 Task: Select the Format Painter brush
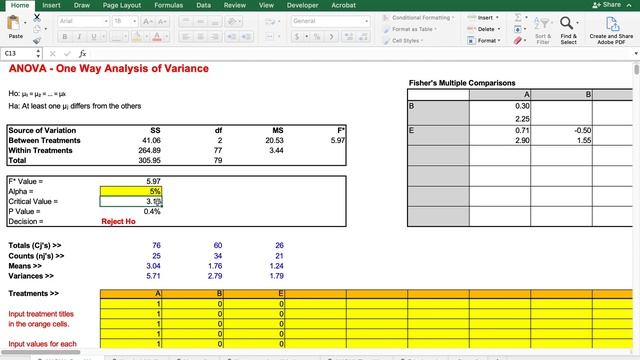37,40
